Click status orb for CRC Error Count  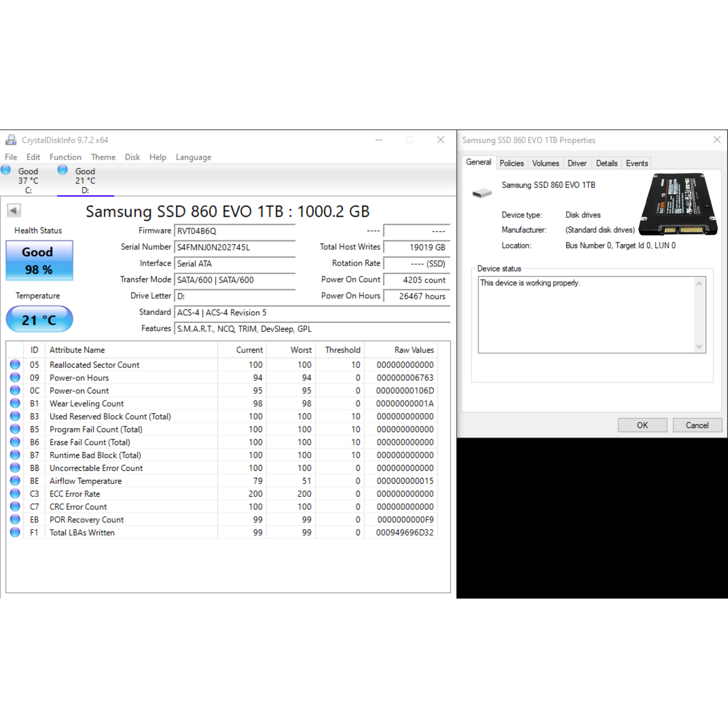point(15,506)
